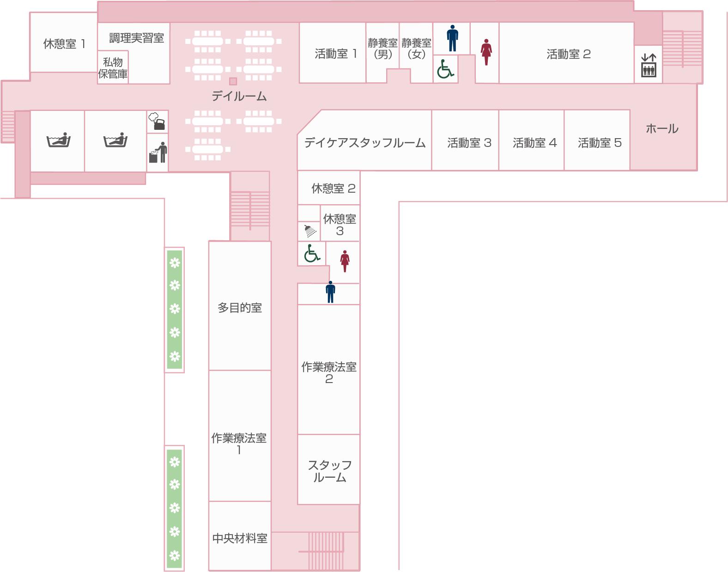
Task: Click the 多目的室 room
Action: [240, 306]
